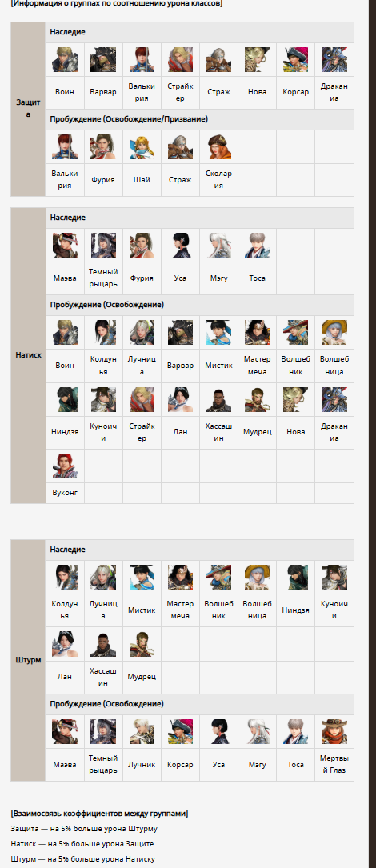The height and width of the screenshot is (868, 376).
Task: Select the Сколария portrait in Защита Пробуждение
Action: (218, 146)
